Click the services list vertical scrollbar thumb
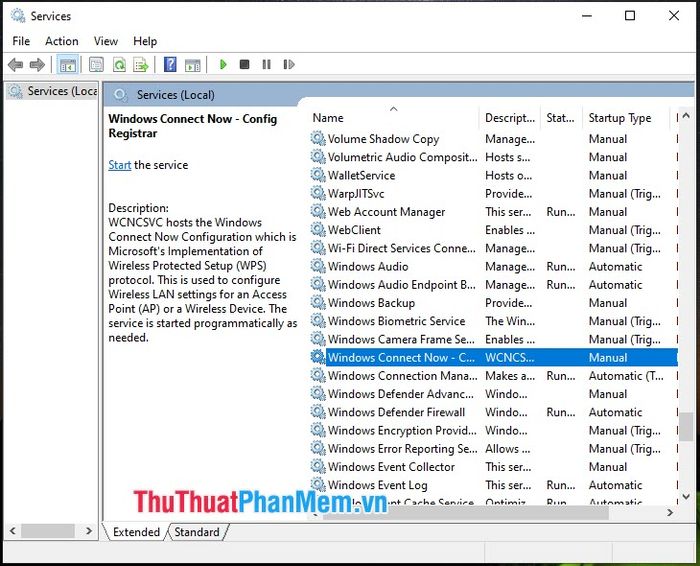This screenshot has width=700, height=566. [687, 426]
